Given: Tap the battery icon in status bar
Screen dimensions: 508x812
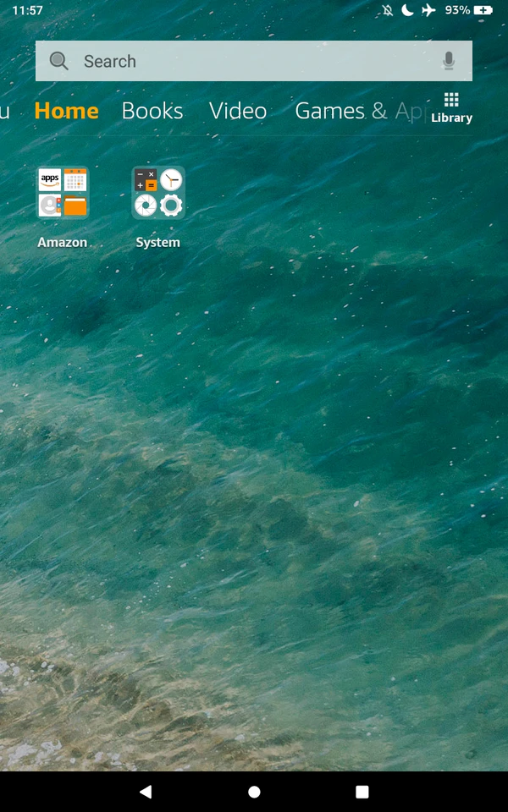Looking at the screenshot, I should pos(483,10).
